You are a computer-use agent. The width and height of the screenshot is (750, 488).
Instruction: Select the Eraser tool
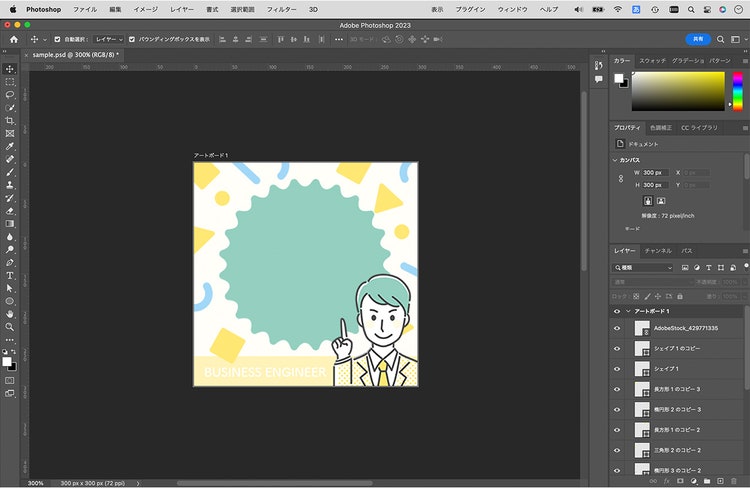pyautogui.click(x=10, y=211)
